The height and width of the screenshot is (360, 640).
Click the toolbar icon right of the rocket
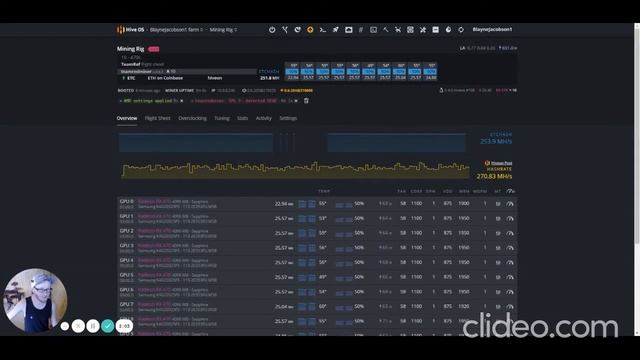349,30
